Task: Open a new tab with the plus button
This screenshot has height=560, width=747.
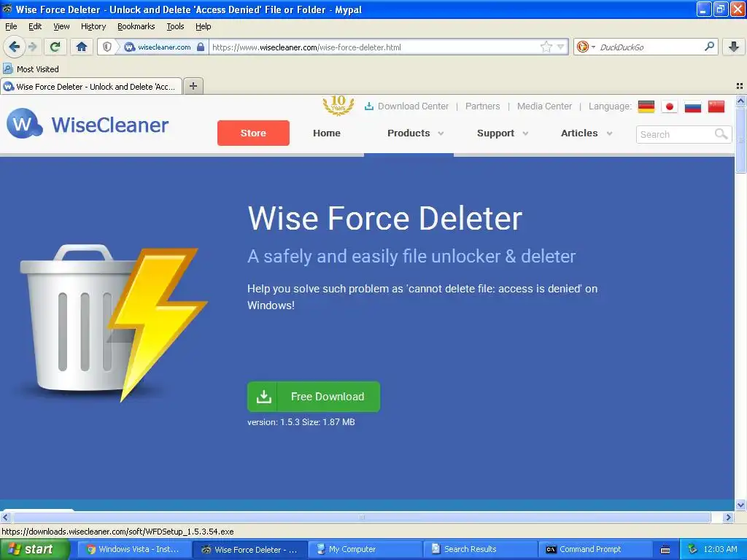Action: tap(193, 86)
